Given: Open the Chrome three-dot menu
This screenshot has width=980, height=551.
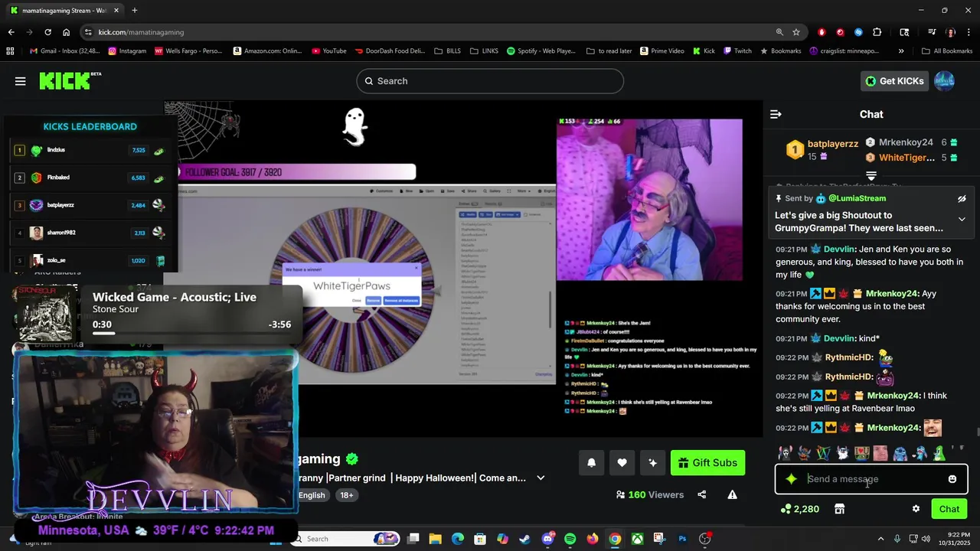Looking at the screenshot, I should coord(969,32).
